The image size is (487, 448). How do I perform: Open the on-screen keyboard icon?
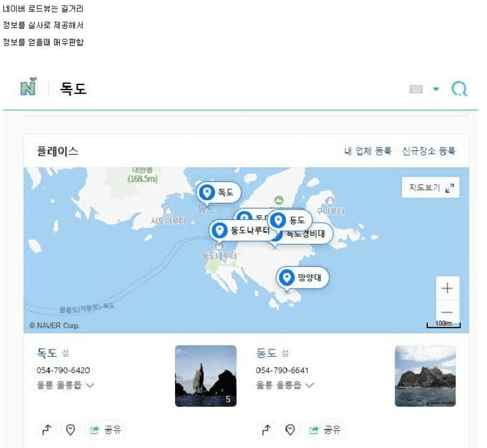coord(416,89)
